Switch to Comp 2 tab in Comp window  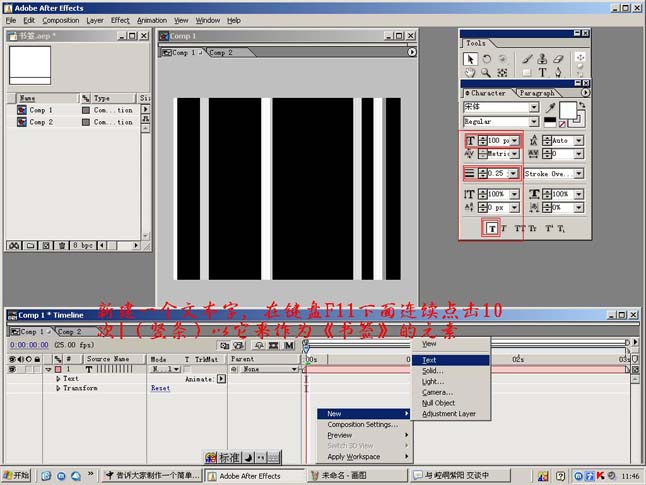[x=221, y=53]
